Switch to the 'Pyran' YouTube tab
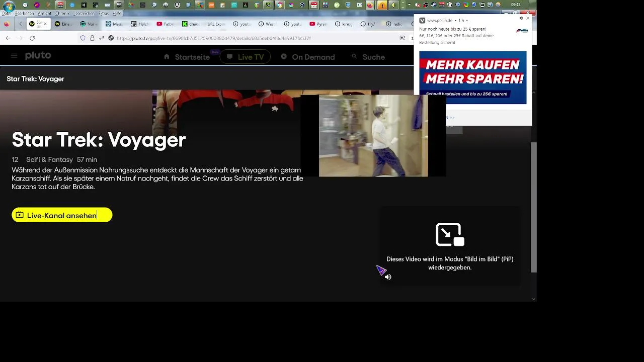 (x=318, y=24)
